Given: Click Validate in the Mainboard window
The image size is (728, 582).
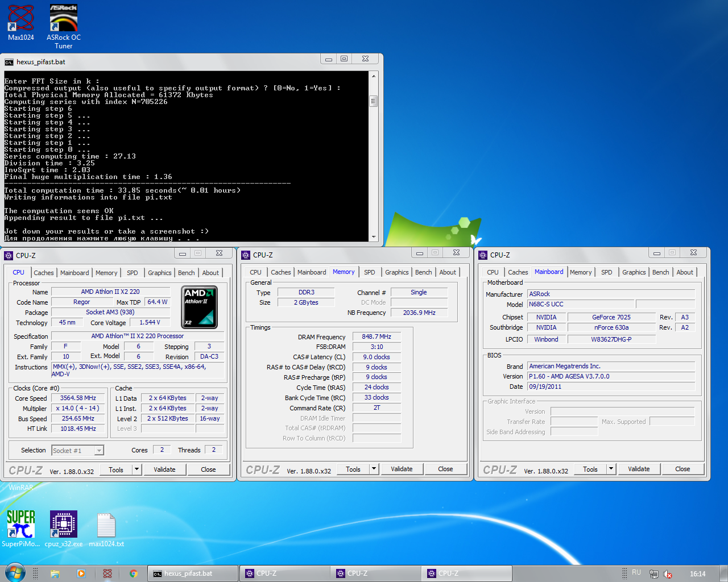Looking at the screenshot, I should click(639, 469).
